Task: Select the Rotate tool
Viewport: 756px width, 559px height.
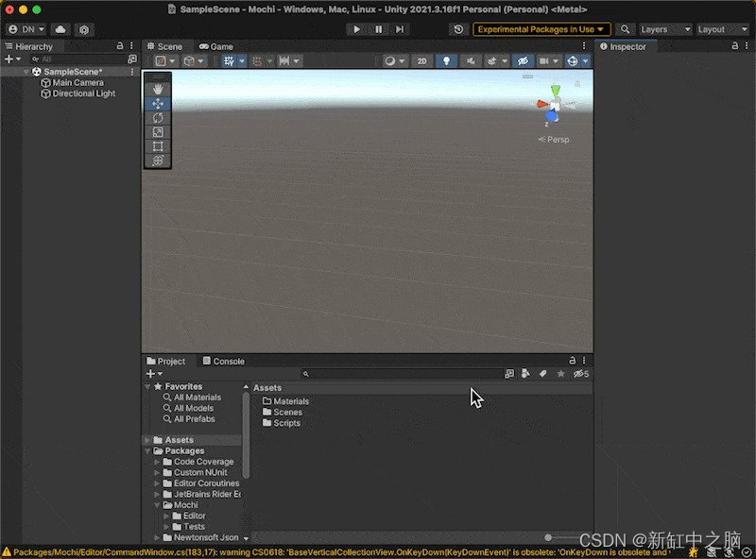Action: pyautogui.click(x=158, y=118)
